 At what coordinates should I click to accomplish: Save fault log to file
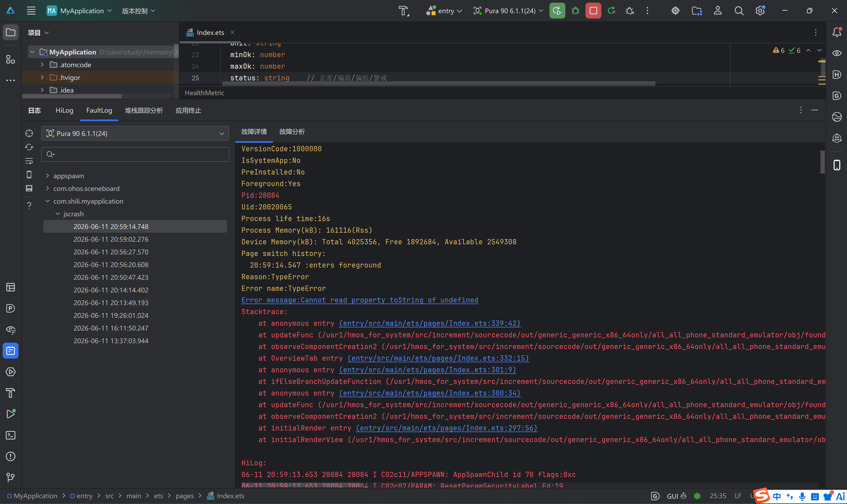(x=29, y=188)
